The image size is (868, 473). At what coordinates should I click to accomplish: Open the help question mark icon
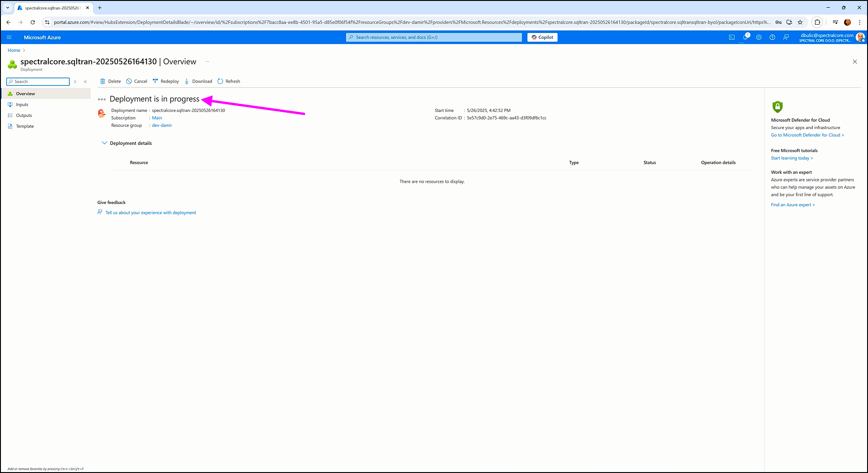click(x=772, y=37)
